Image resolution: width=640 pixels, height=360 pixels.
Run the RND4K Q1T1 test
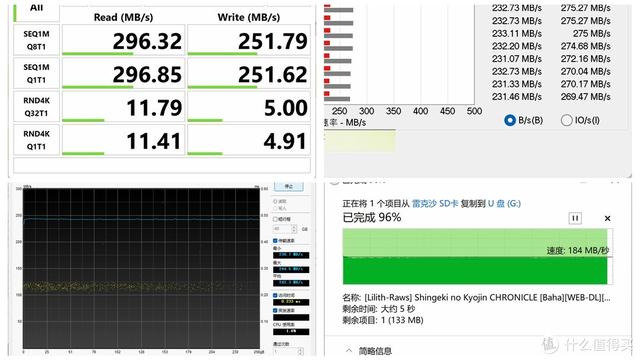pyautogui.click(x=36, y=140)
